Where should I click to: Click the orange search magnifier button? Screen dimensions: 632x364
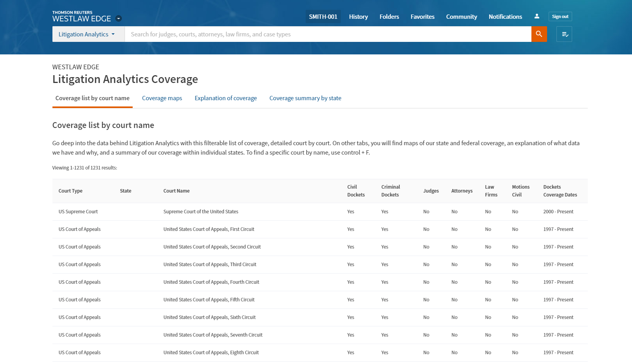point(539,34)
